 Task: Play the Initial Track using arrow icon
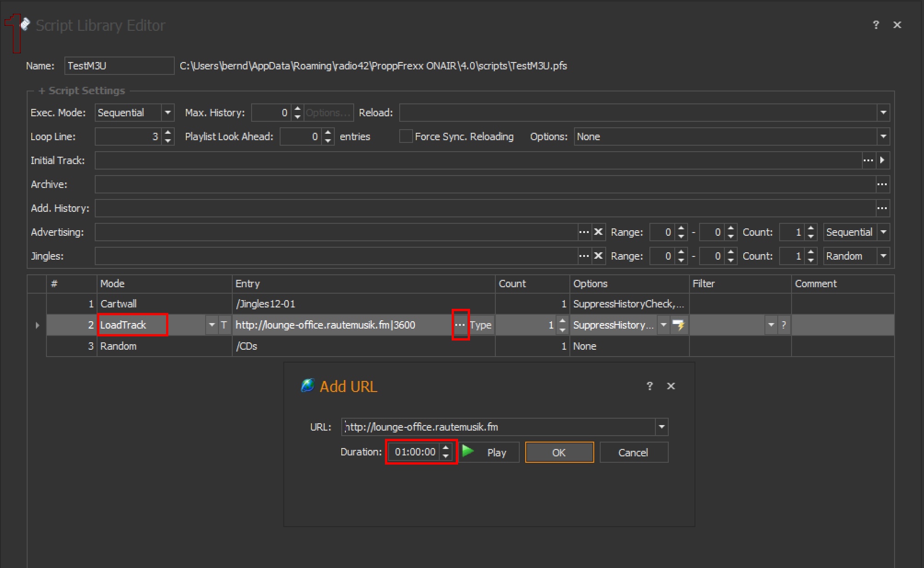[883, 160]
